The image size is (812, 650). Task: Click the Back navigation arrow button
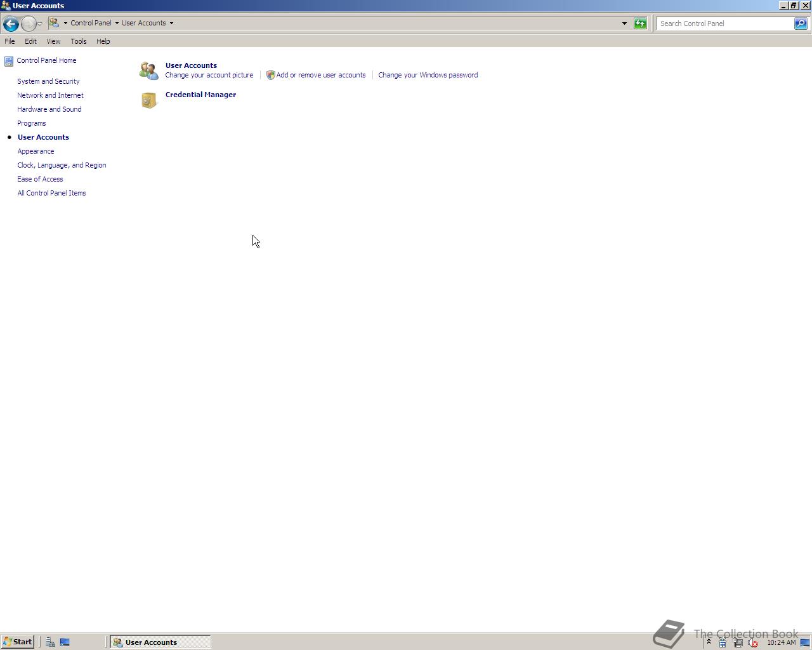click(x=10, y=24)
